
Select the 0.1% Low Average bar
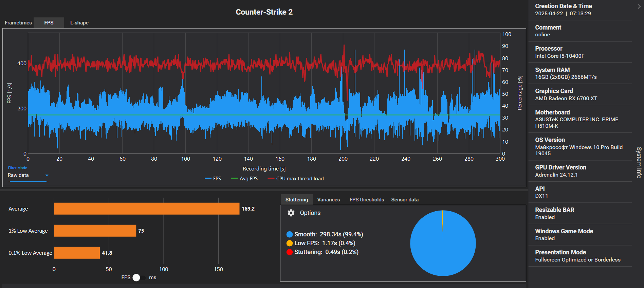(77, 253)
